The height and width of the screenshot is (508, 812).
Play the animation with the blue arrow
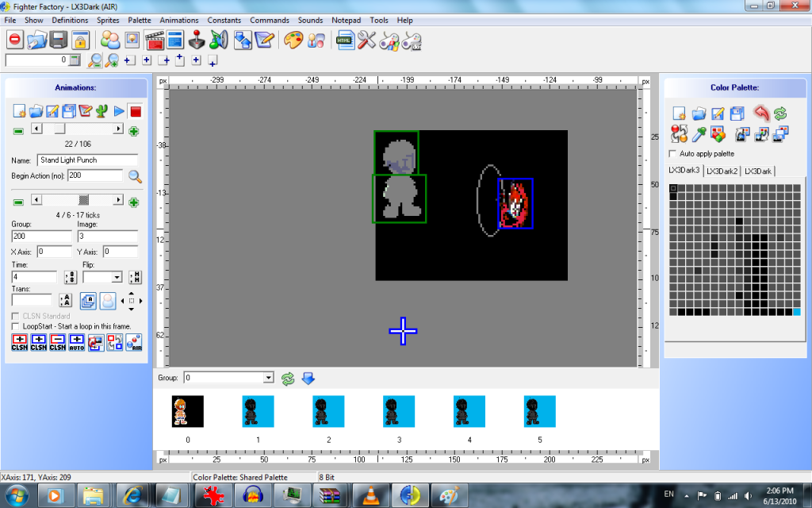pos(119,111)
